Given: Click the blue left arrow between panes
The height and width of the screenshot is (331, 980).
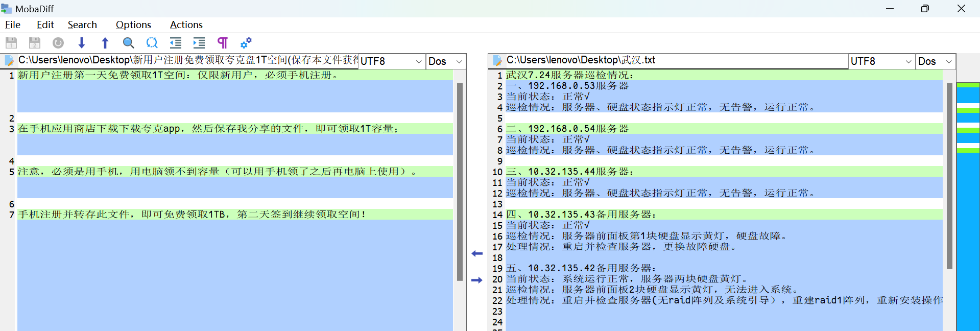Looking at the screenshot, I should point(477,253).
